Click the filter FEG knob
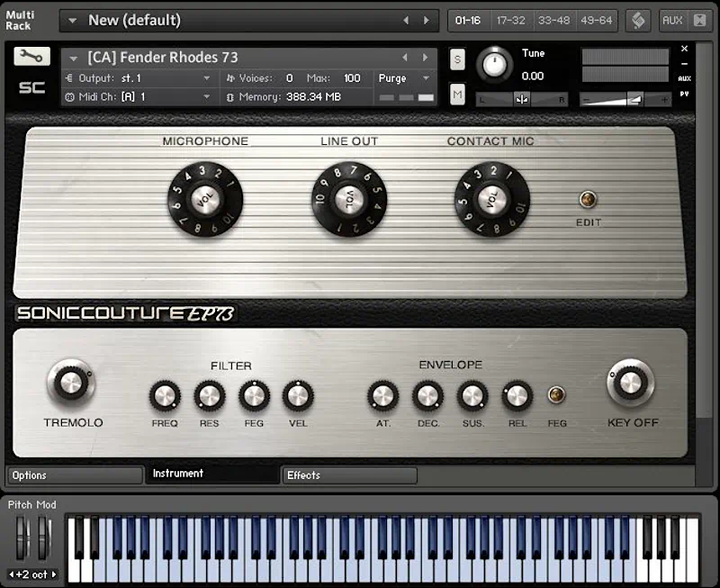Image resolution: width=720 pixels, height=588 pixels. coord(254,395)
